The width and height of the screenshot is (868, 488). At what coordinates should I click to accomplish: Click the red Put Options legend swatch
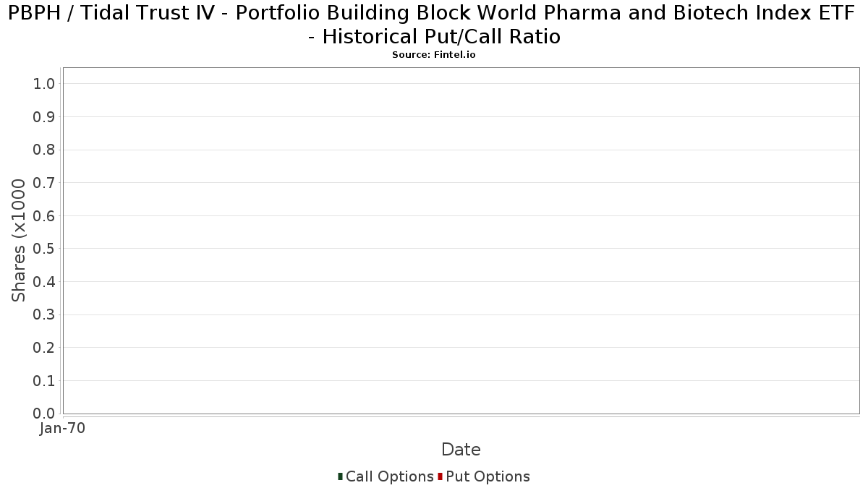pos(440,476)
